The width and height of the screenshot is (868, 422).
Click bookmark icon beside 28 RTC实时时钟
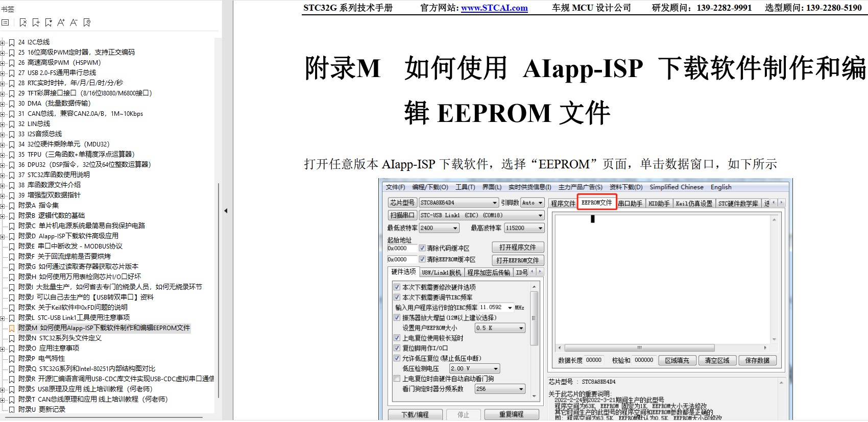[12, 83]
